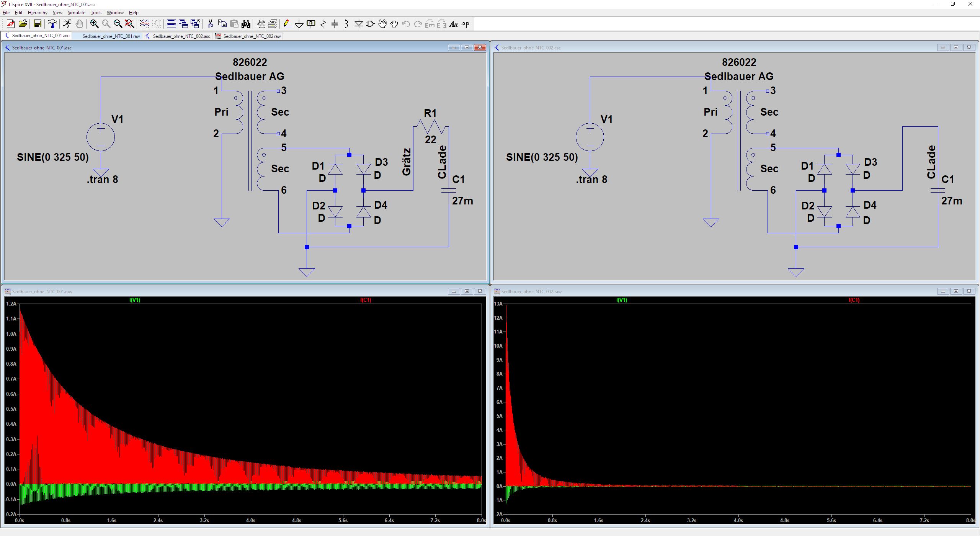The width and height of the screenshot is (980, 536).
Task: Run the simulation with the running-man icon
Action: click(67, 24)
